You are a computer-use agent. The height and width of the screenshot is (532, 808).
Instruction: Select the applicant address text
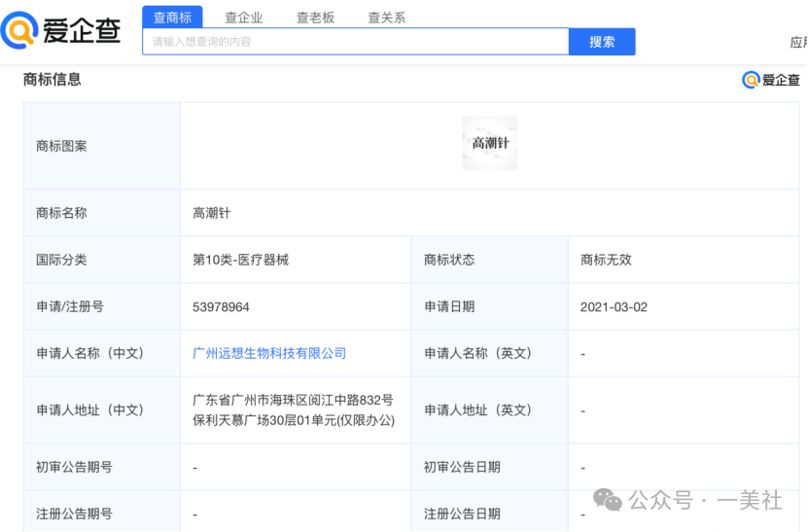click(294, 410)
